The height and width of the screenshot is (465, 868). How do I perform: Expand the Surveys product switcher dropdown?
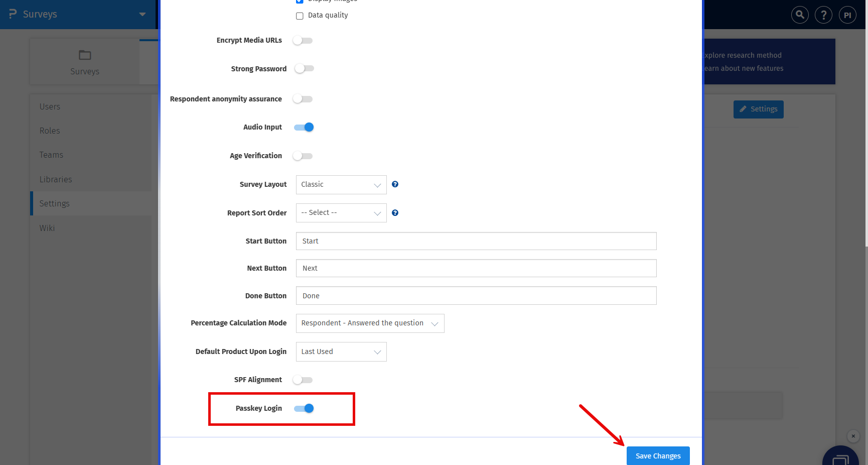142,14
